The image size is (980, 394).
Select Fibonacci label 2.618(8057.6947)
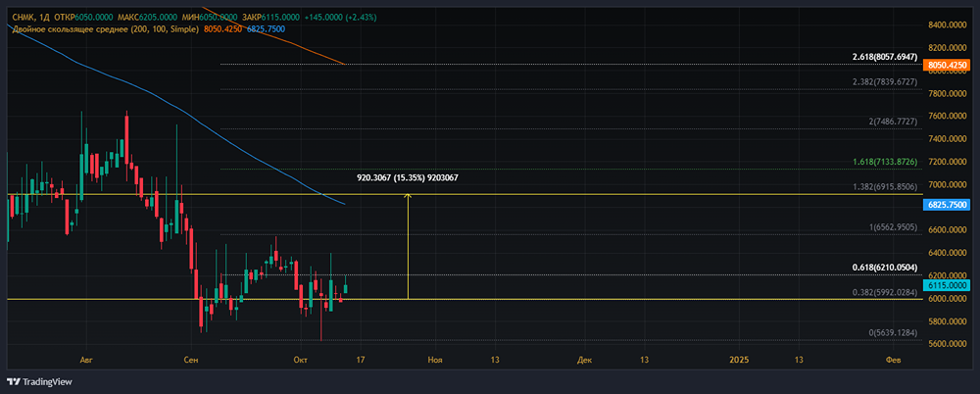[884, 57]
